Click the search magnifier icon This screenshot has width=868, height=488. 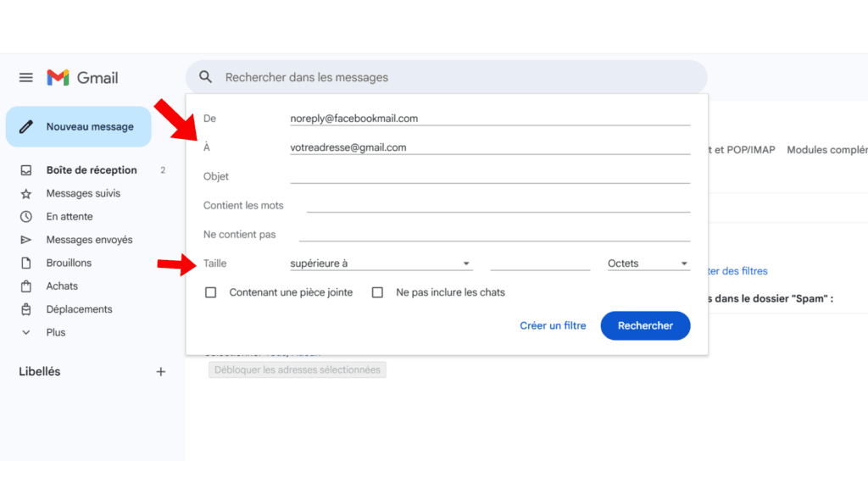pos(205,77)
